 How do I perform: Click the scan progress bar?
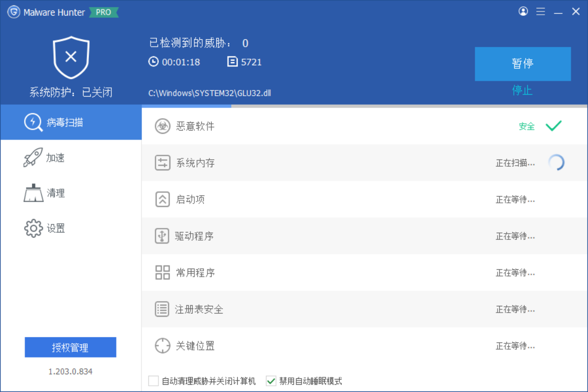(364, 106)
